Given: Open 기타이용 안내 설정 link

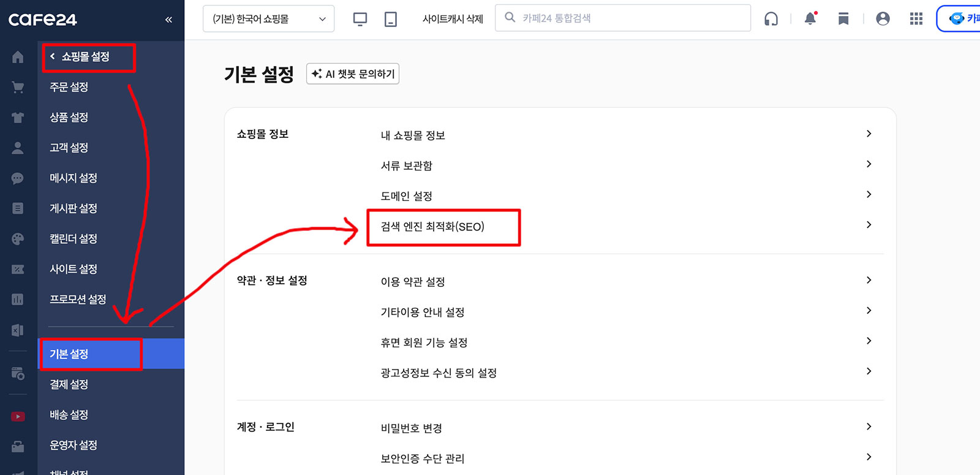Looking at the screenshot, I should pos(423,312).
